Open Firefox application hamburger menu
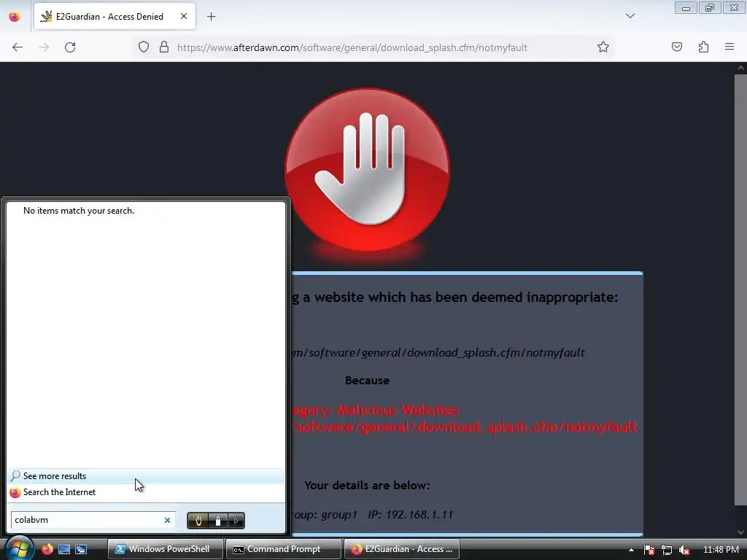Viewport: 747px width, 560px height. click(x=729, y=47)
